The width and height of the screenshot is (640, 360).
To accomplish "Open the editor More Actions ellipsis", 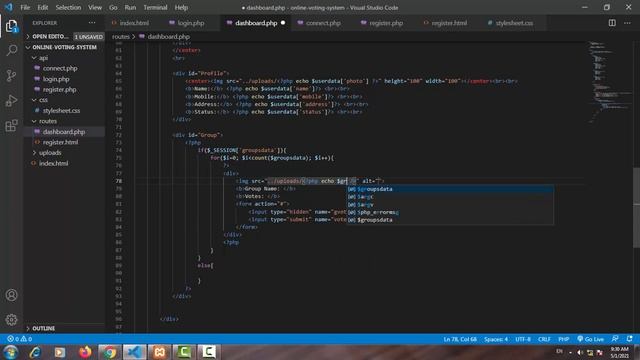I will click(x=627, y=23).
